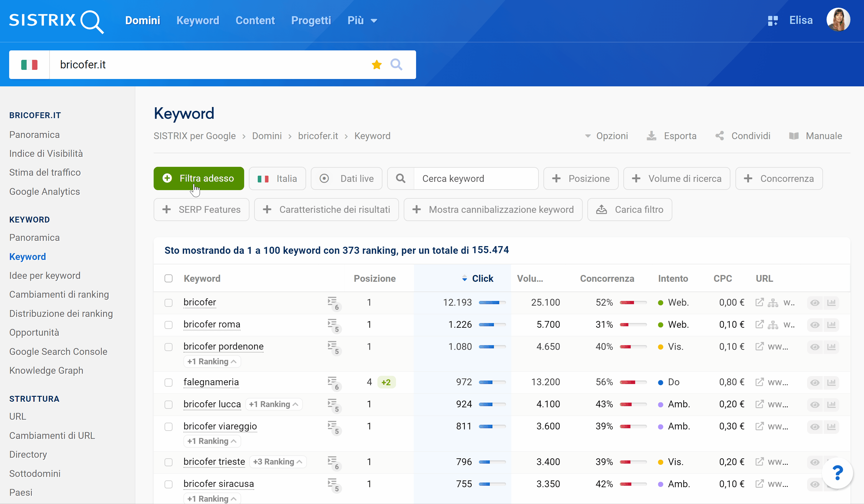Click the Italian flag country selector in search bar
This screenshot has height=504, width=864.
[x=29, y=65]
